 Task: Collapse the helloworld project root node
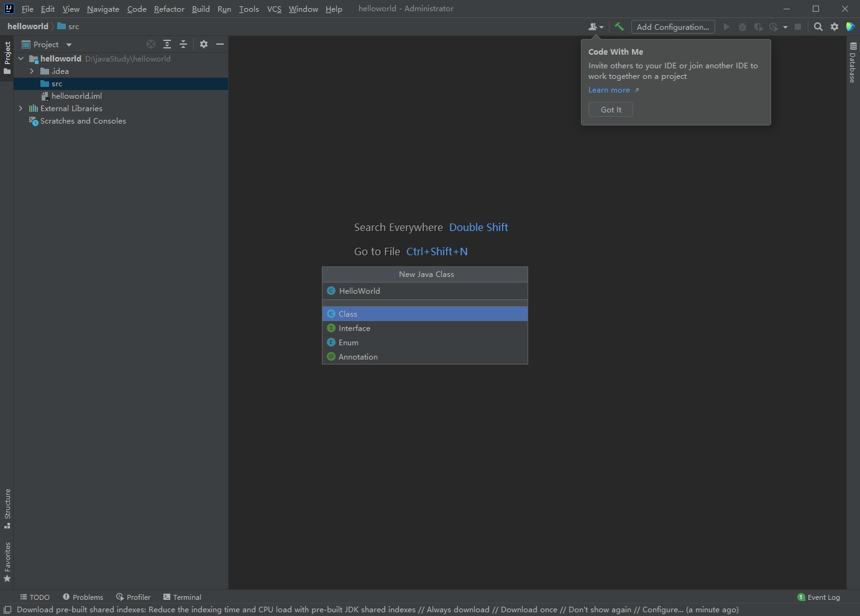[x=21, y=58]
